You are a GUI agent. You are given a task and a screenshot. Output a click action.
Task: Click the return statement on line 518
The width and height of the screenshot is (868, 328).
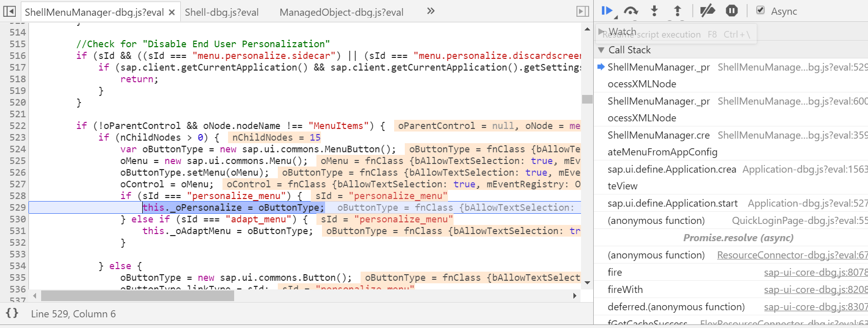[140, 79]
